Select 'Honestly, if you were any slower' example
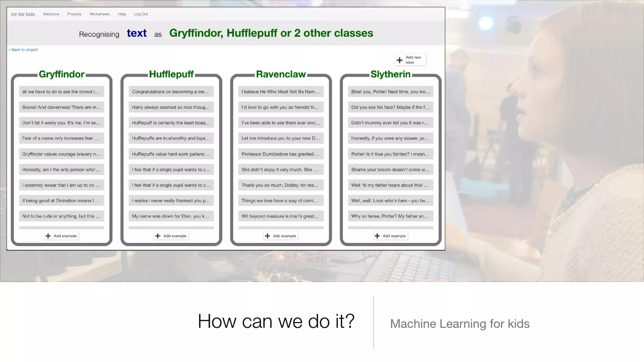The height and width of the screenshot is (362, 644). pos(391,138)
